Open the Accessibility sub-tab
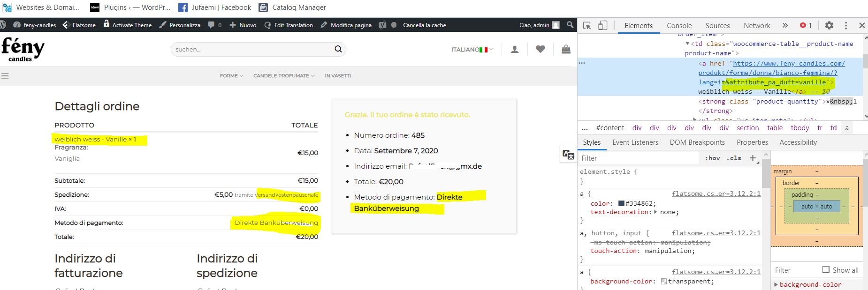The width and height of the screenshot is (868, 290). [x=798, y=142]
